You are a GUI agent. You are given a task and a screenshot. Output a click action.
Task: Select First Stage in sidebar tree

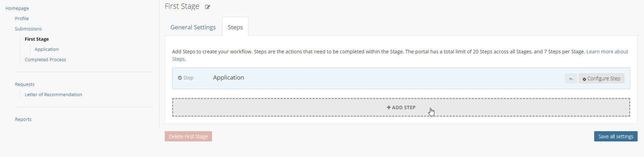37,39
